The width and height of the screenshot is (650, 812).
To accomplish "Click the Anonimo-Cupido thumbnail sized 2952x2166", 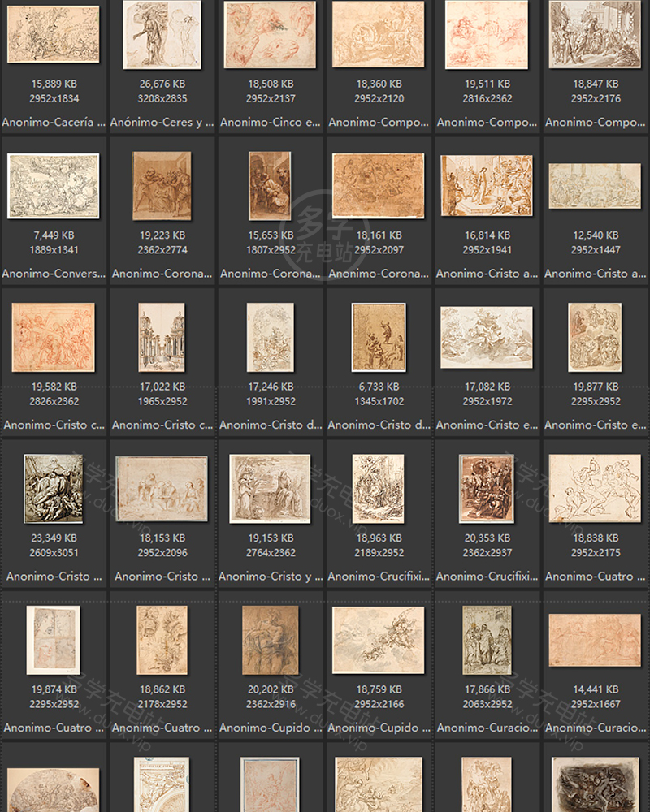I will click(x=378, y=640).
